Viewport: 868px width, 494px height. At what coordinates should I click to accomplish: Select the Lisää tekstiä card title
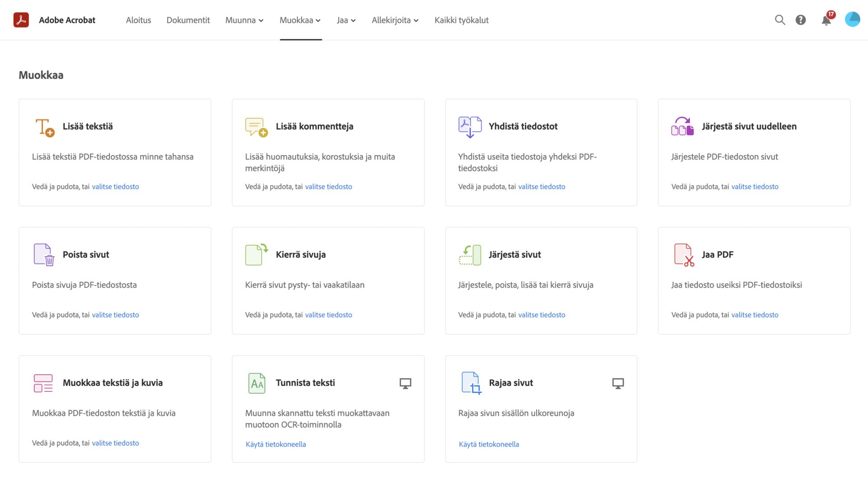(88, 126)
